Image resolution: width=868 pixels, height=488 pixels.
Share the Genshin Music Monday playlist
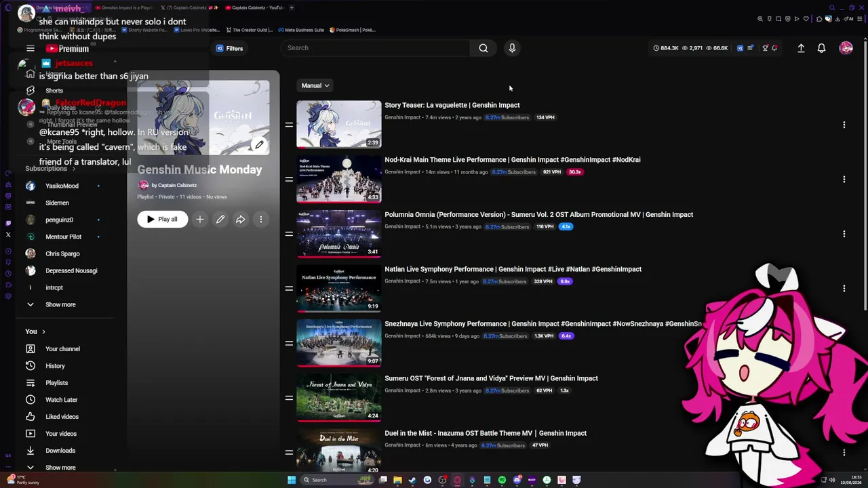[241, 220]
